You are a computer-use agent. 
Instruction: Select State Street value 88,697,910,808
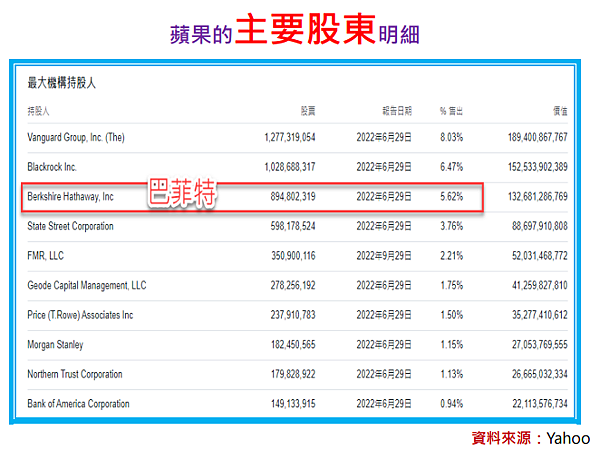coord(540,226)
